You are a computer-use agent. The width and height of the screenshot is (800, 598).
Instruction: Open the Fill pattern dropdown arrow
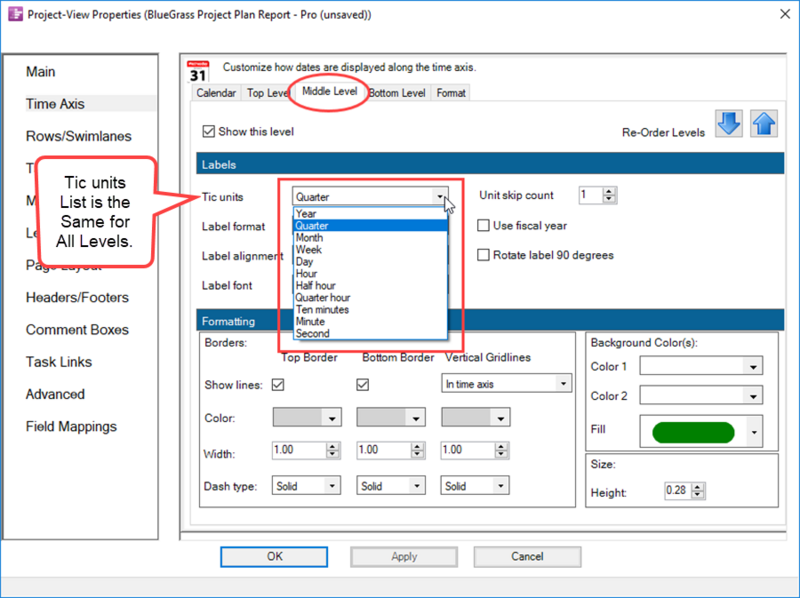click(x=754, y=432)
